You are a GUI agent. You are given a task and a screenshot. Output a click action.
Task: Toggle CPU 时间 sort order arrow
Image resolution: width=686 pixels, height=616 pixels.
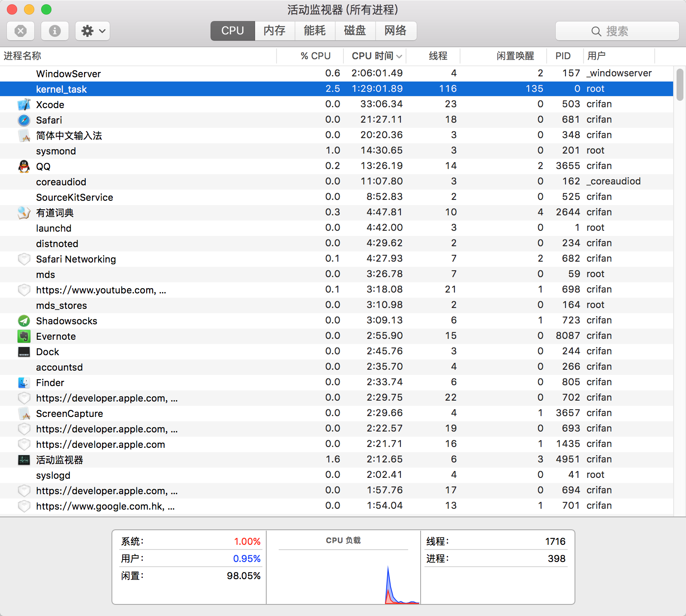tap(399, 56)
